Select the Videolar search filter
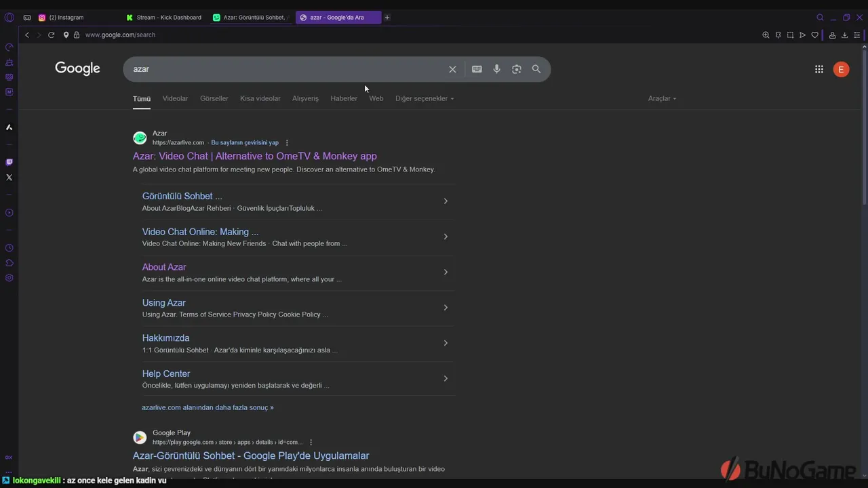This screenshot has height=488, width=868. point(175,98)
